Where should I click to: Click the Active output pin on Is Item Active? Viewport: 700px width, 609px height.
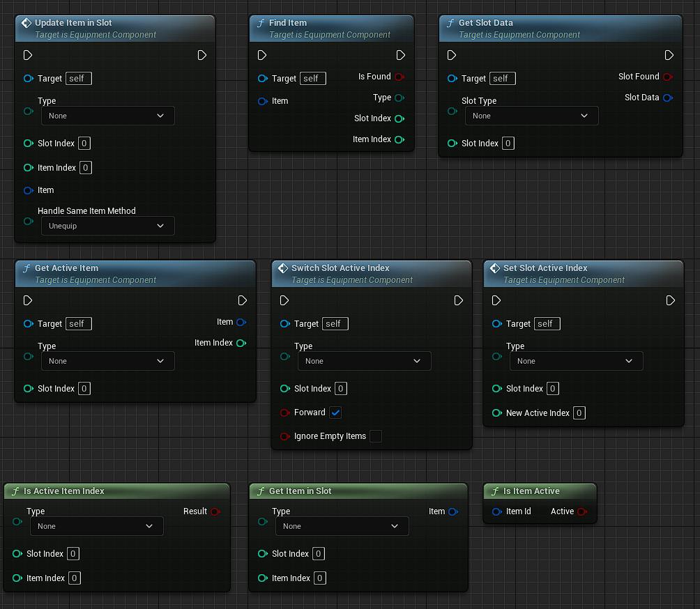pos(581,511)
